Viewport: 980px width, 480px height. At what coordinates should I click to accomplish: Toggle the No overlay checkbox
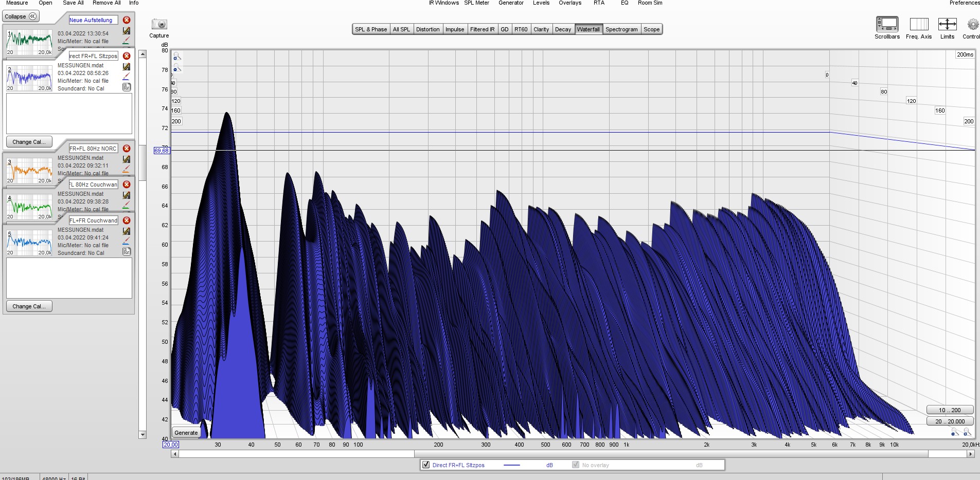pyautogui.click(x=576, y=465)
